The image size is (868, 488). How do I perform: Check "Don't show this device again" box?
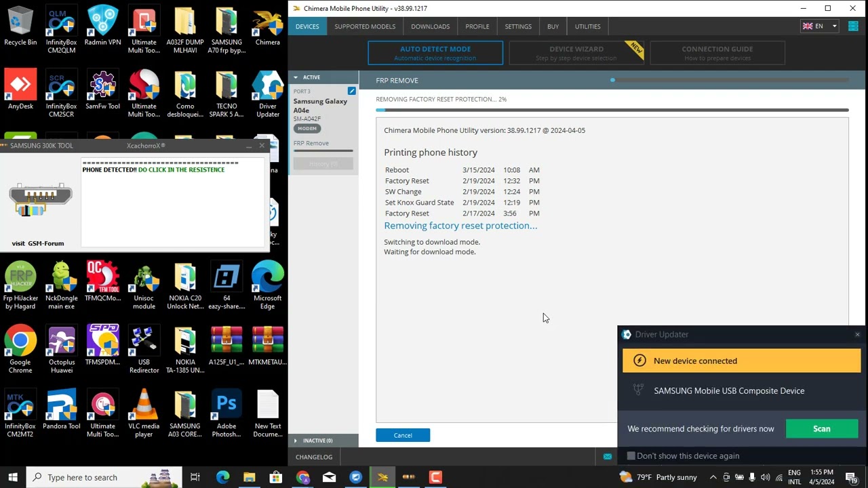[631, 456]
